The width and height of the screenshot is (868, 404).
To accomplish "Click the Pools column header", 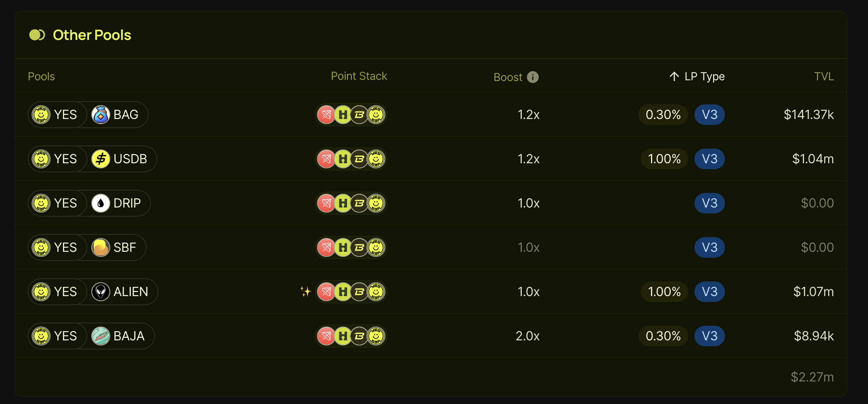I will [41, 76].
